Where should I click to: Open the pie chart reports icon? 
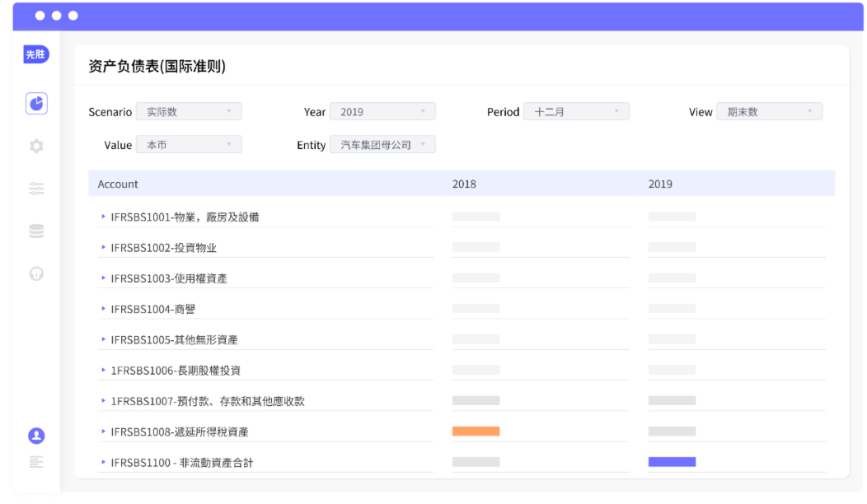tap(36, 103)
